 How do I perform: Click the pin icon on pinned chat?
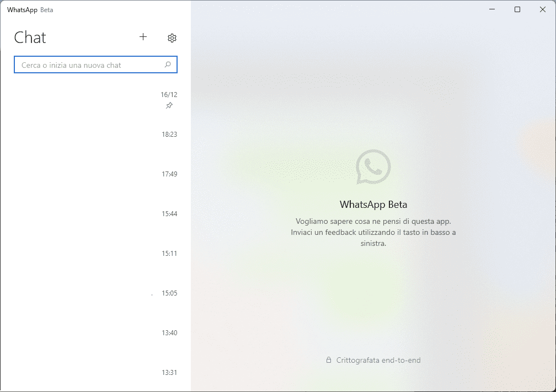tap(169, 105)
